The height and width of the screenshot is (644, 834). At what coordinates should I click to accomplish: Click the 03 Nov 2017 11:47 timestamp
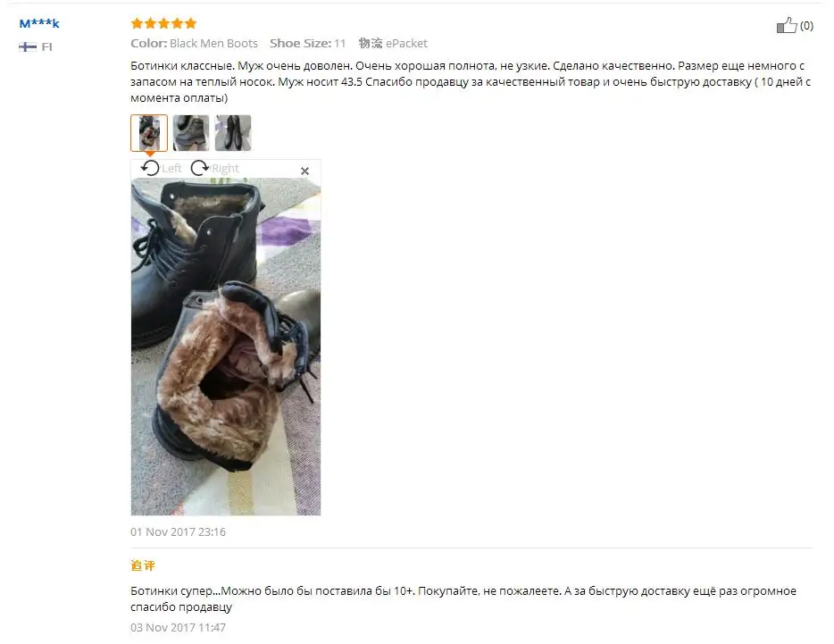[179, 628]
